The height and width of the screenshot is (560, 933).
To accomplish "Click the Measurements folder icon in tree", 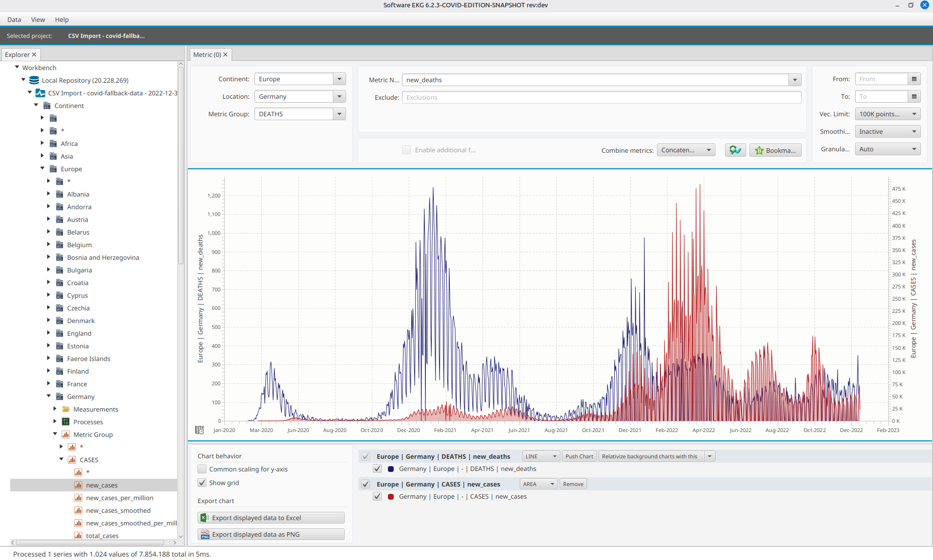I will point(66,409).
